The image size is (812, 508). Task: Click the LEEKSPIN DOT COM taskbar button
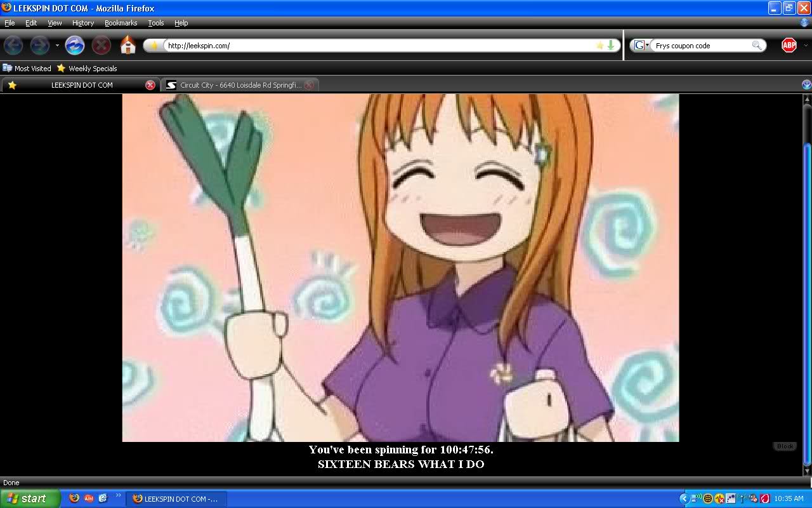[176, 499]
